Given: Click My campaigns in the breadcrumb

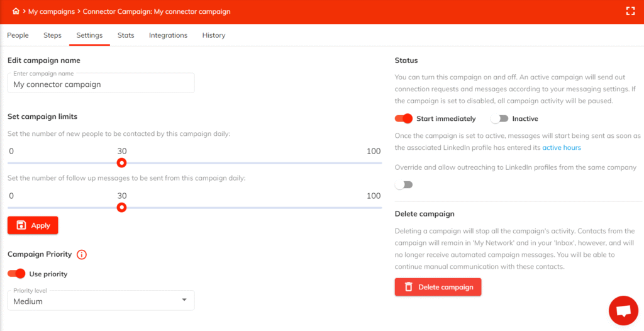Looking at the screenshot, I should [x=52, y=11].
